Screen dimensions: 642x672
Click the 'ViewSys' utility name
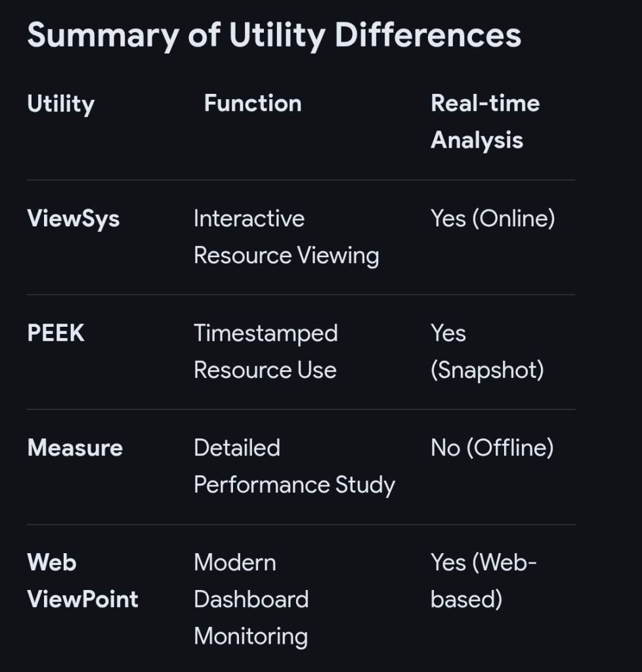click(x=74, y=219)
